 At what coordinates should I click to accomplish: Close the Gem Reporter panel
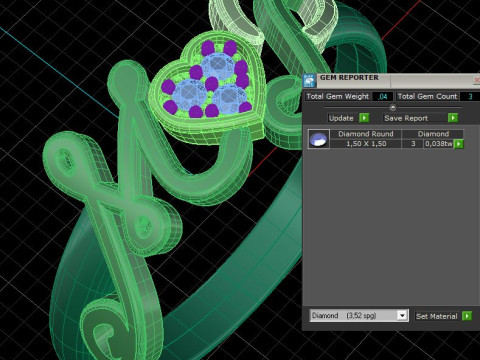(477, 80)
